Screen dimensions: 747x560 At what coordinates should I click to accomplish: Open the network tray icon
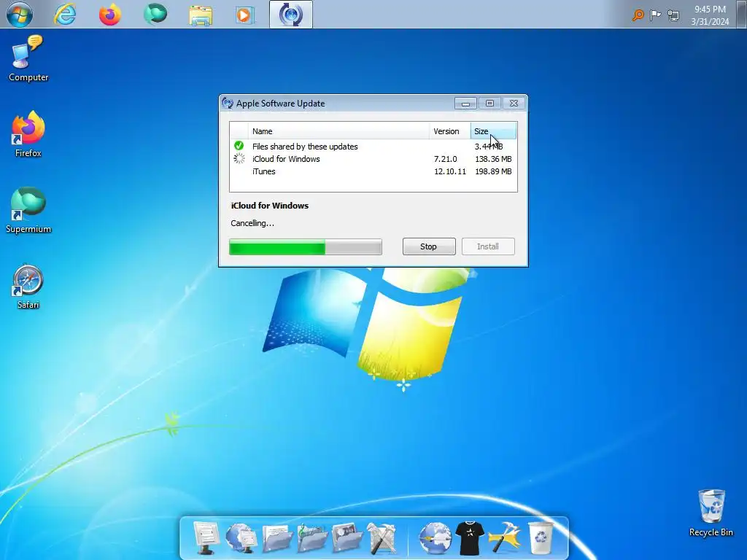[673, 16]
